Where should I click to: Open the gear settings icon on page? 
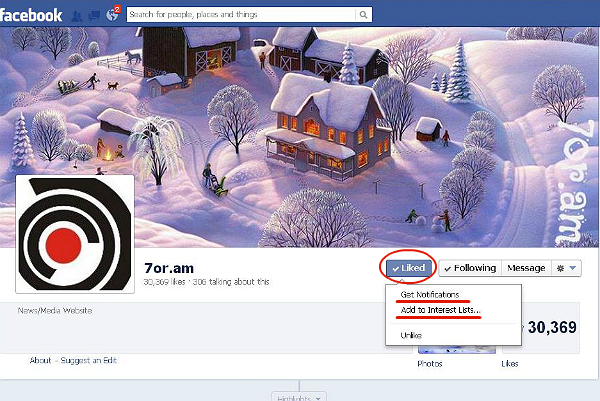560,268
